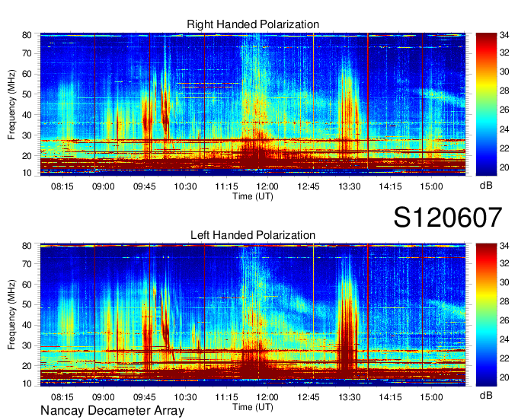
Task: Click the 15:00 tick label on the top time axis
Action: [431, 186]
